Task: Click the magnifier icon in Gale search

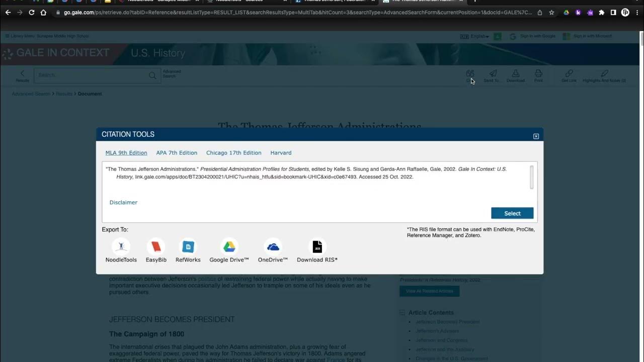Action: coord(152,75)
